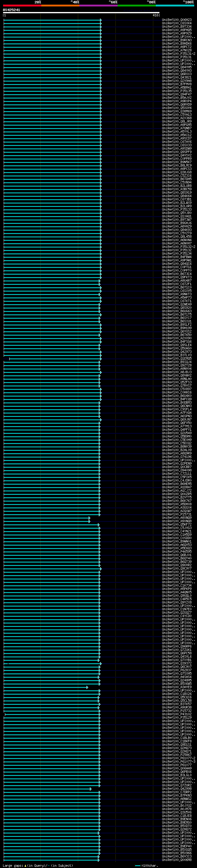Select hit label UniRef100_Q42973

(x=177, y=352)
